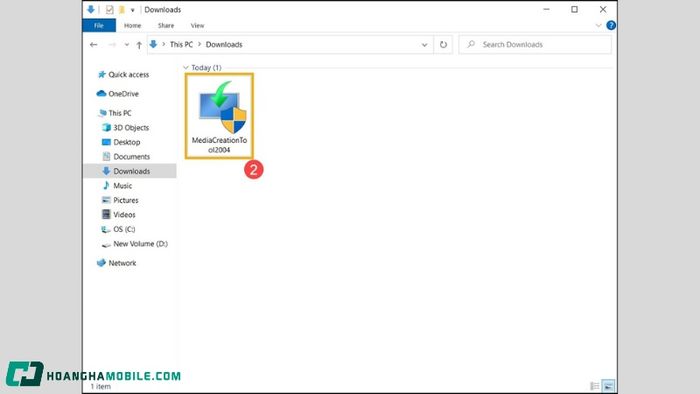This screenshot has height=394, width=700.
Task: Open Music in the sidebar
Action: 117,186
